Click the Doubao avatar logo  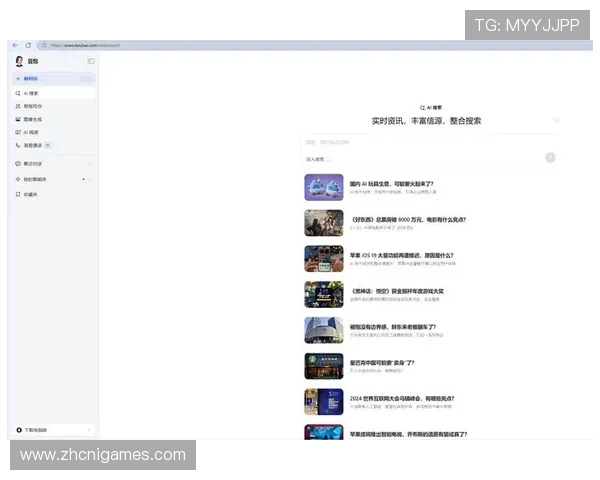click(19, 61)
